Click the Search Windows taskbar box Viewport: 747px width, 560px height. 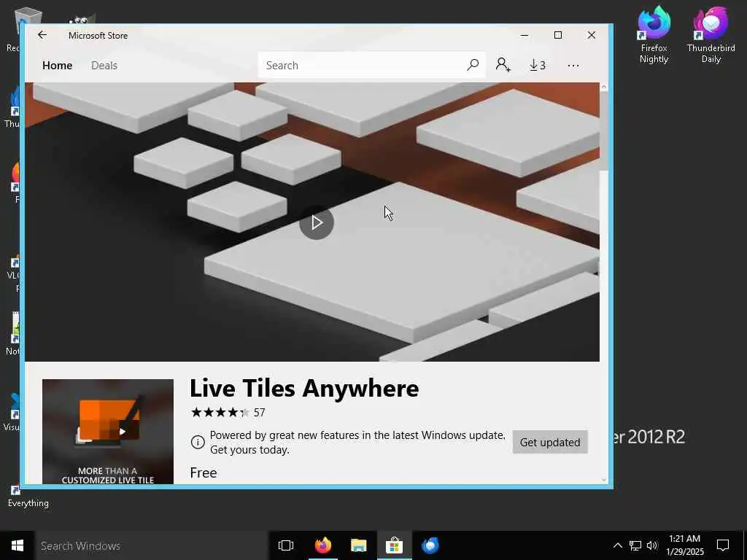[152, 545]
